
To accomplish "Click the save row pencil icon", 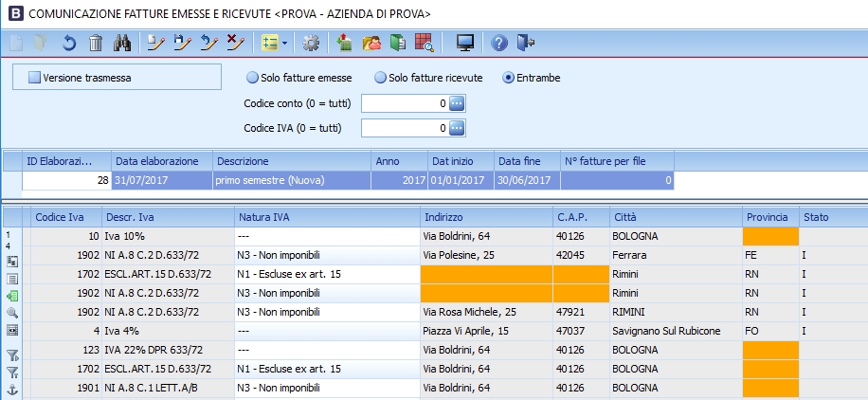I will [x=183, y=43].
